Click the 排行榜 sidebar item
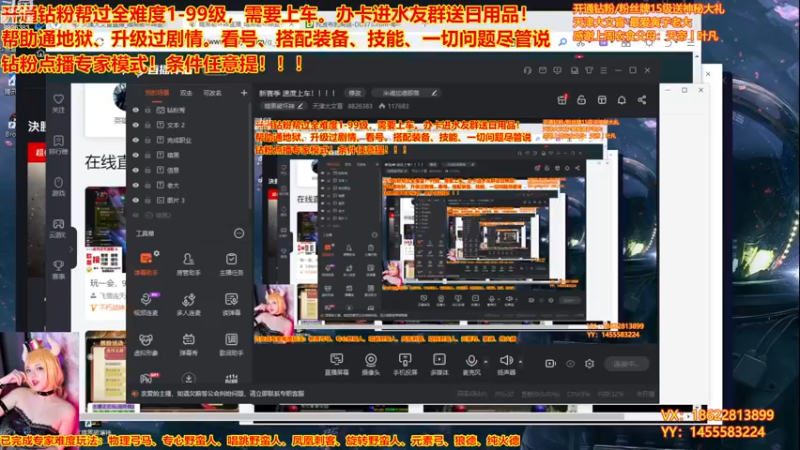 pyautogui.click(x=59, y=145)
